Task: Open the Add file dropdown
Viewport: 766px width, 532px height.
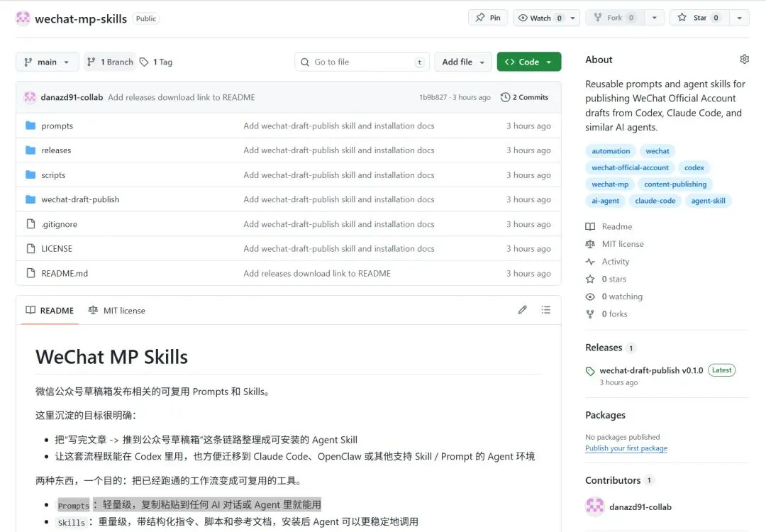Action: (x=462, y=62)
